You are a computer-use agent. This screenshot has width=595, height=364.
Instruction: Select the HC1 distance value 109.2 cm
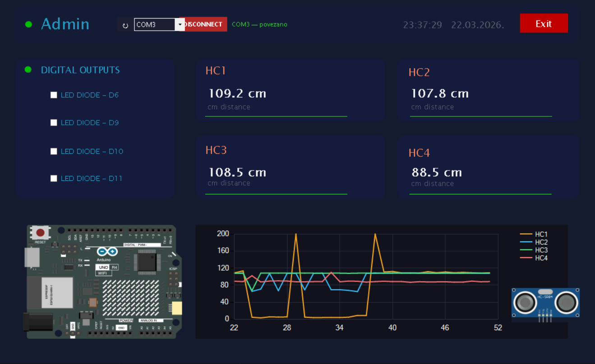237,94
